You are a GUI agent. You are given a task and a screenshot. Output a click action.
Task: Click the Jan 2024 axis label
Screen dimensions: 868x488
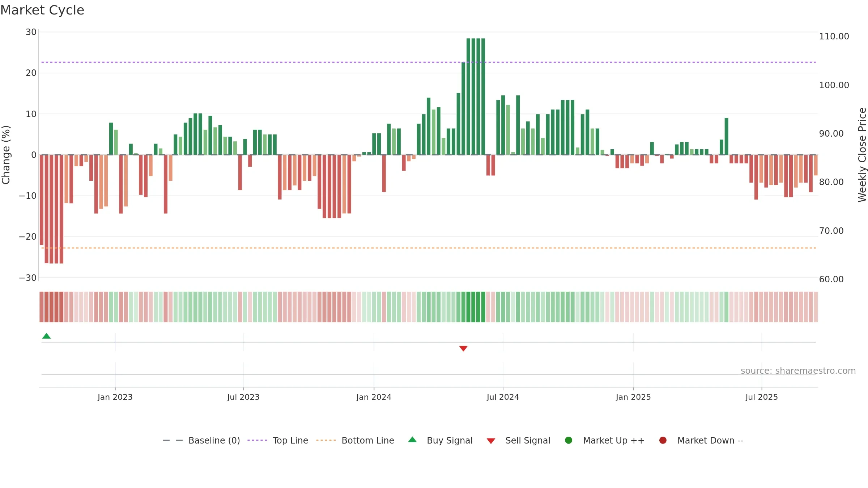coord(374,397)
